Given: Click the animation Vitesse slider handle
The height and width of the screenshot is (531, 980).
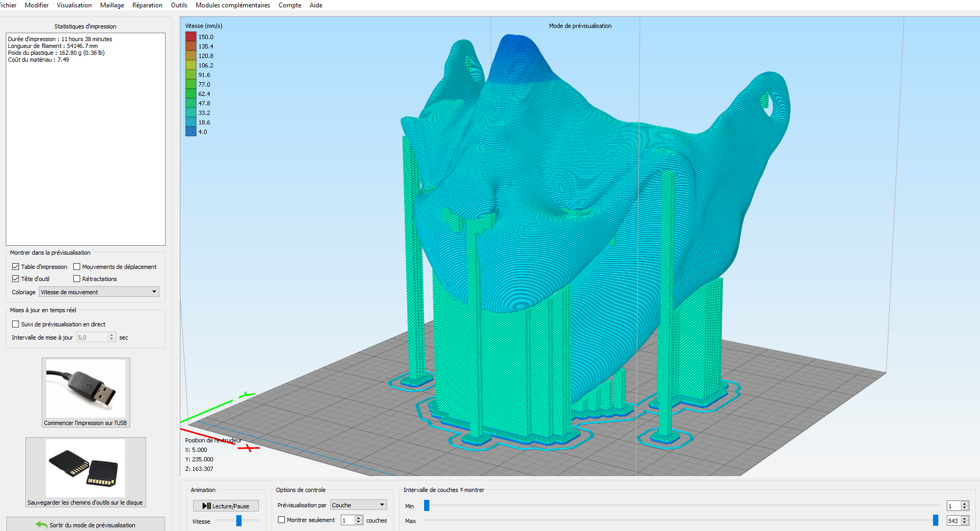Looking at the screenshot, I should (x=239, y=521).
